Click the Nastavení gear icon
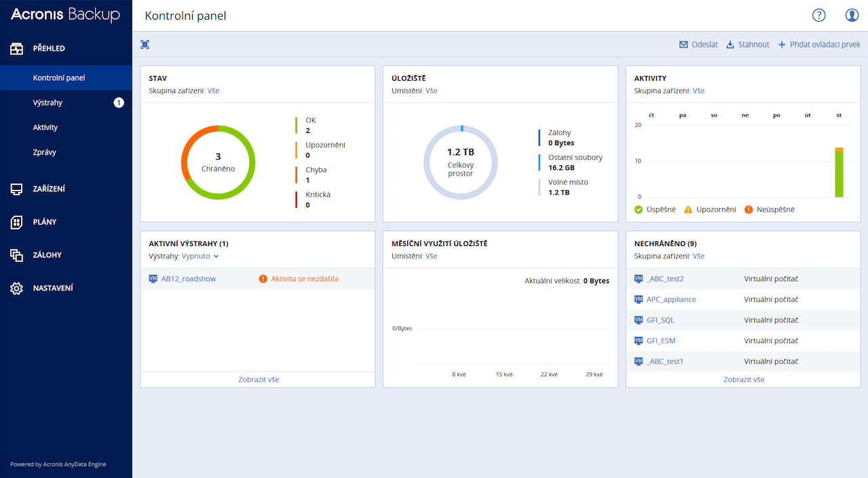The width and height of the screenshot is (868, 478). click(17, 288)
